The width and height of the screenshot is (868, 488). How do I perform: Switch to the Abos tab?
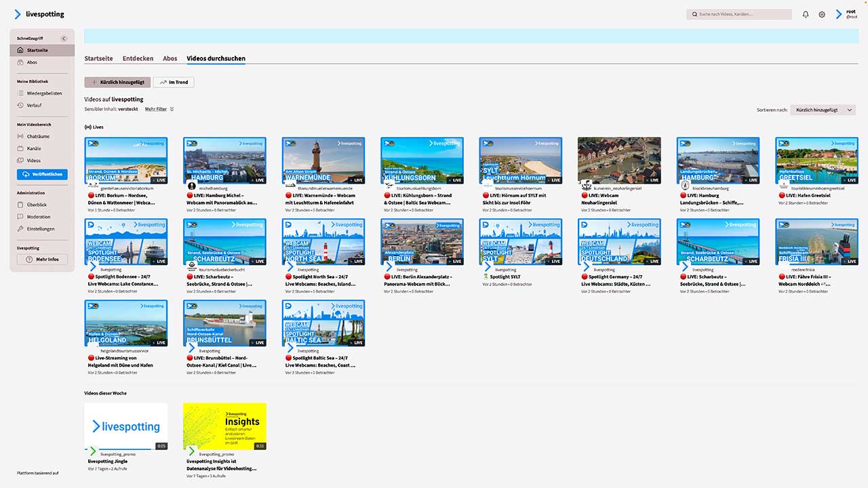[170, 59]
